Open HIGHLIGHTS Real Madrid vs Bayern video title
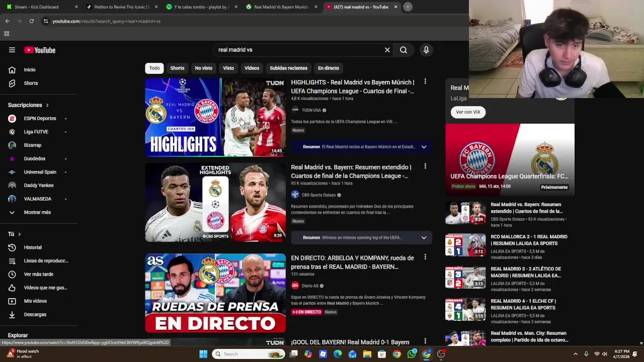 (x=353, y=86)
